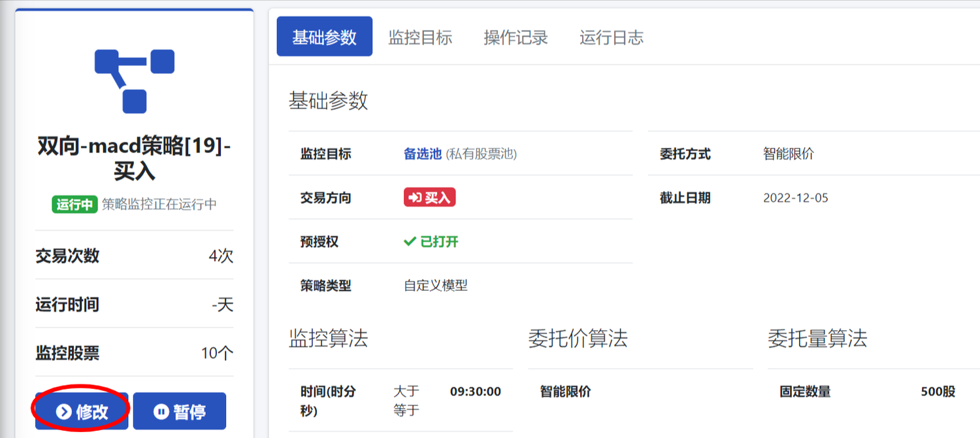Viewport: 980px width, 438px height.
Task: Click the pause icon on 暂停
Action: 161,411
